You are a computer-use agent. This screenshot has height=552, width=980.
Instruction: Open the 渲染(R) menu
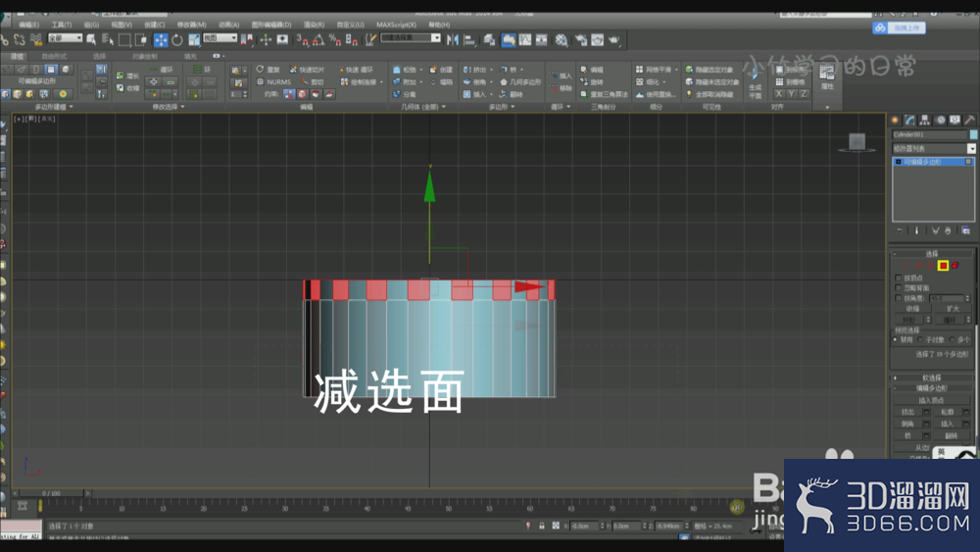(x=314, y=25)
